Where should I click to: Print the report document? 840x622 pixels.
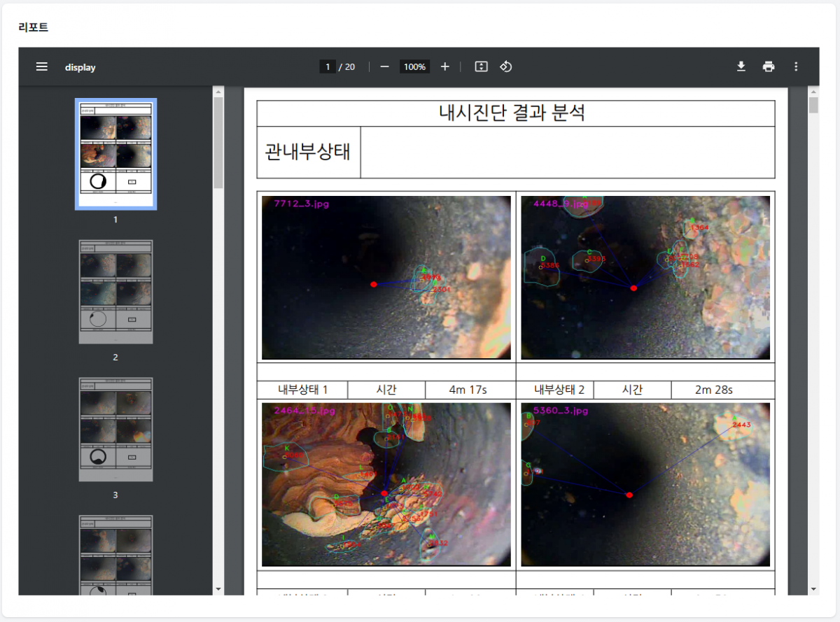click(768, 66)
